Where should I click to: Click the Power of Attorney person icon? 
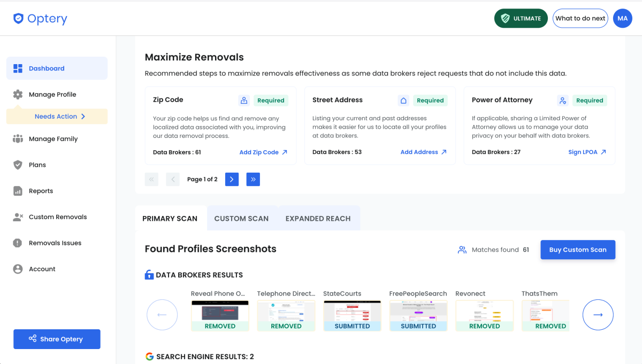pyautogui.click(x=563, y=100)
